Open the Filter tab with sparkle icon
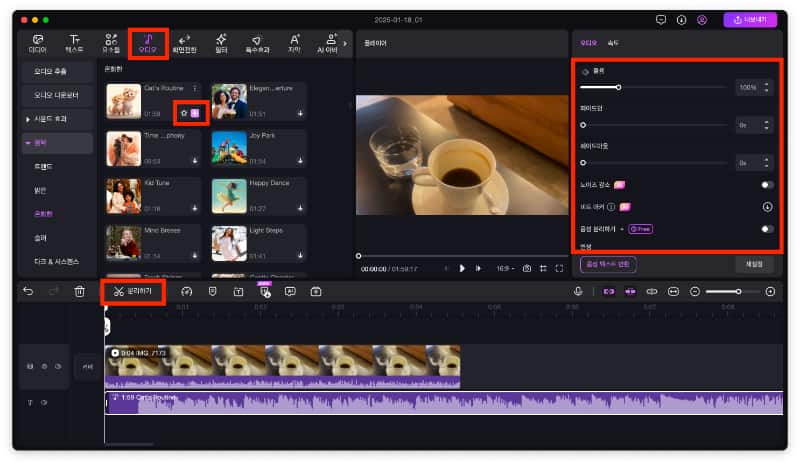The height and width of the screenshot is (465, 800). point(220,43)
